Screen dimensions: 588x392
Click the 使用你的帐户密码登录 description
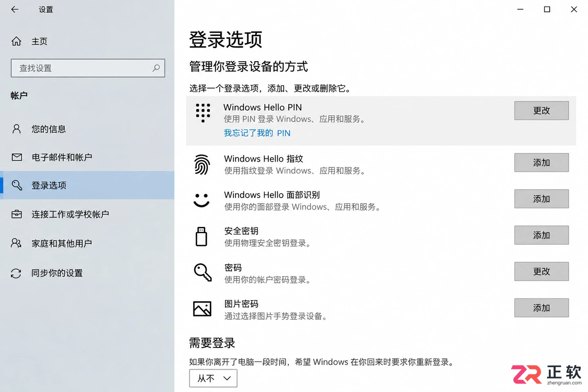coord(267,280)
